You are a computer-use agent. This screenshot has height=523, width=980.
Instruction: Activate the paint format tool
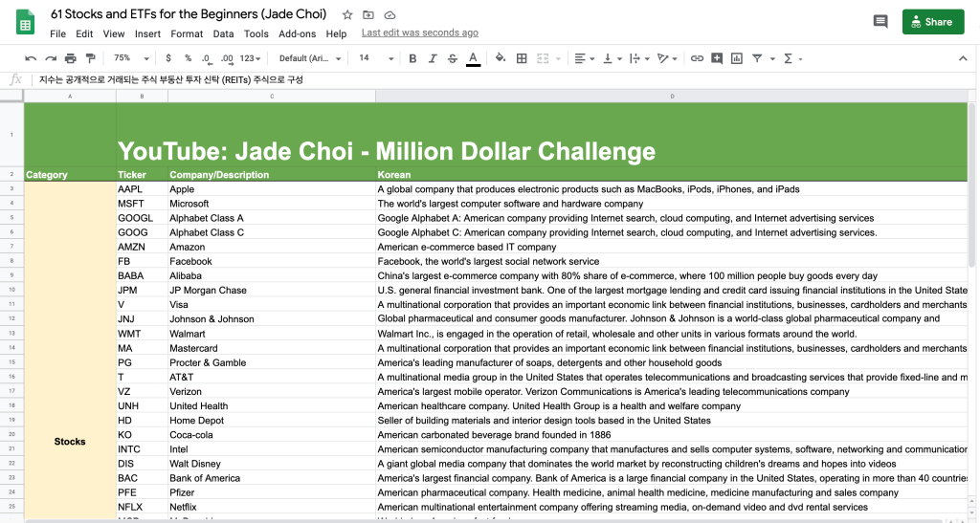[x=91, y=58]
